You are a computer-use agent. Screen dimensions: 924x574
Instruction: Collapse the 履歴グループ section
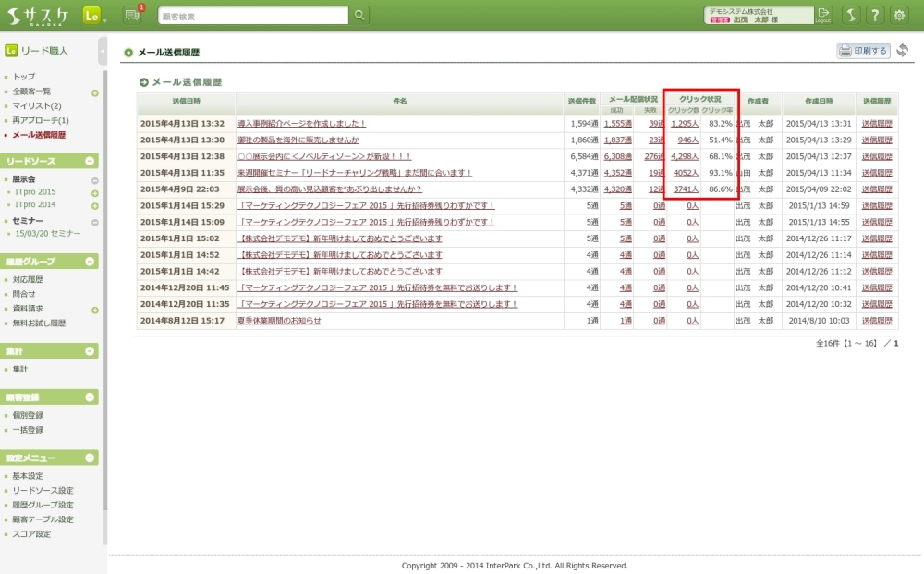91,262
